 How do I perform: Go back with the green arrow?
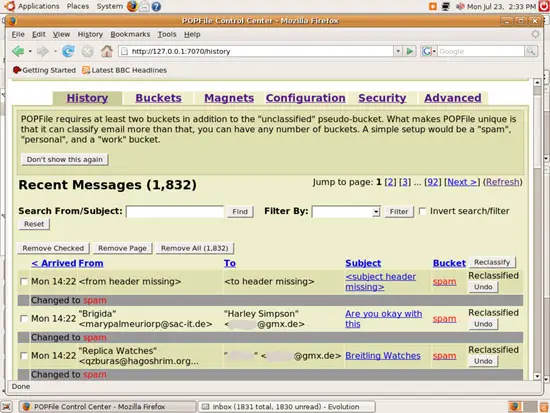tap(18, 52)
